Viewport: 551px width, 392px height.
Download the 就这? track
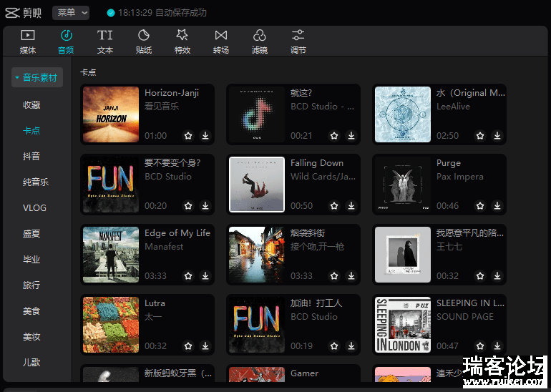(x=351, y=136)
